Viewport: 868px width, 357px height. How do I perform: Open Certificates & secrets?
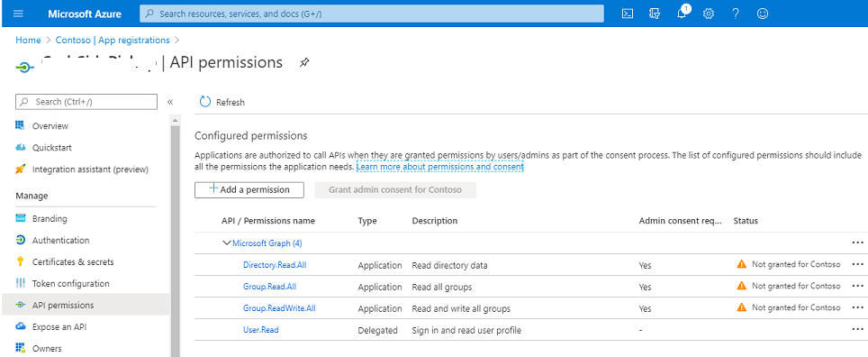(x=73, y=261)
